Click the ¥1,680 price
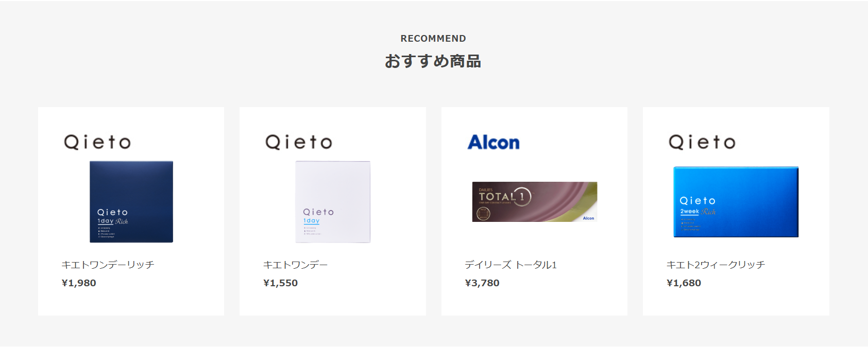 tap(684, 283)
